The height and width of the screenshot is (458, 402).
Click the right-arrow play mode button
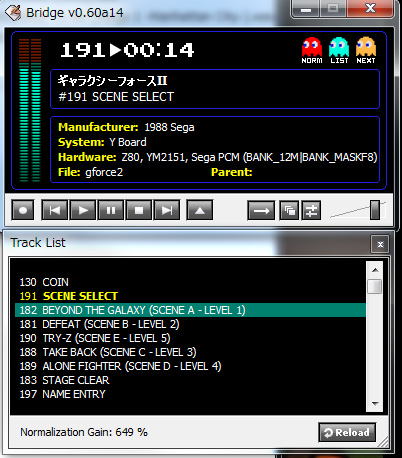pos(261,210)
